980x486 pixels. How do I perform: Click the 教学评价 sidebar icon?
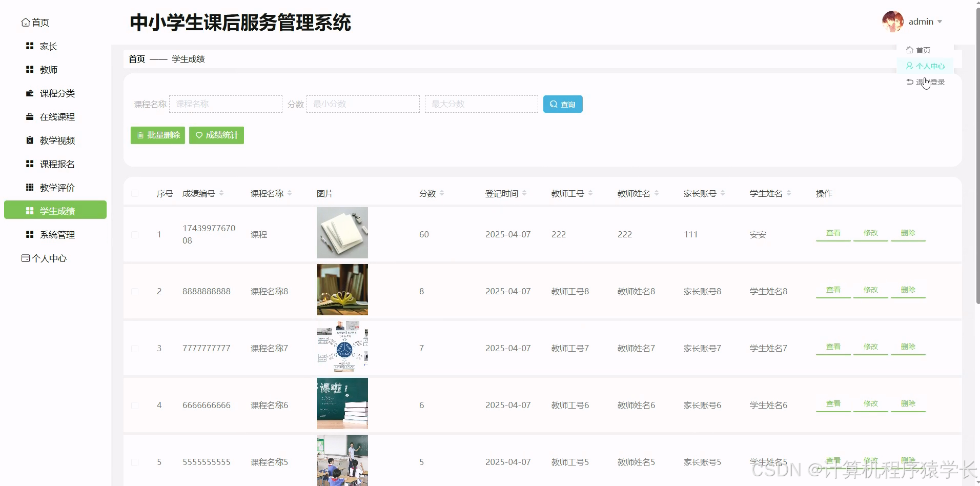pyautogui.click(x=57, y=187)
